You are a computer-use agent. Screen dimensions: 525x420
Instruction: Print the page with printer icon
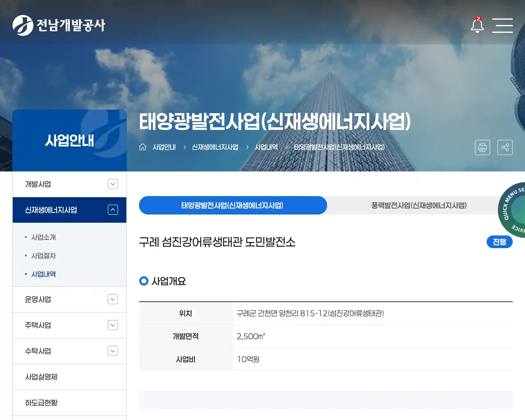pos(482,147)
